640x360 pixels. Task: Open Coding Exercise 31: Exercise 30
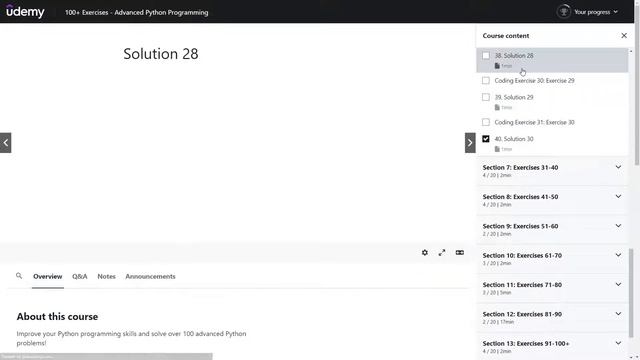[534, 122]
